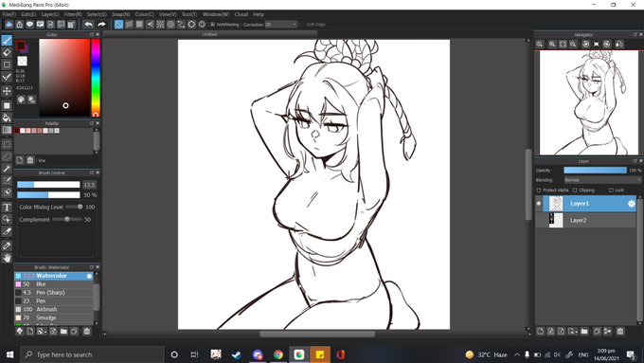Click the layer Opacity slider

tap(595, 171)
